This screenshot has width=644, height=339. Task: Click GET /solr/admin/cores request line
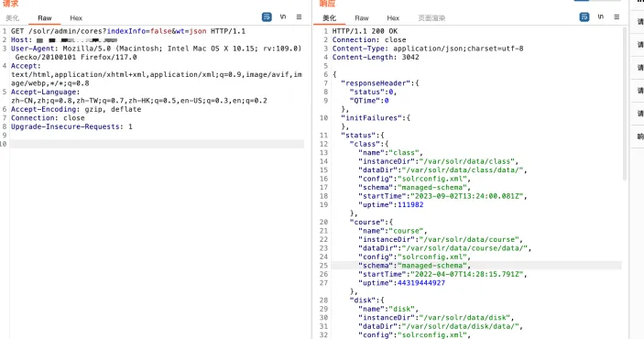point(128,31)
